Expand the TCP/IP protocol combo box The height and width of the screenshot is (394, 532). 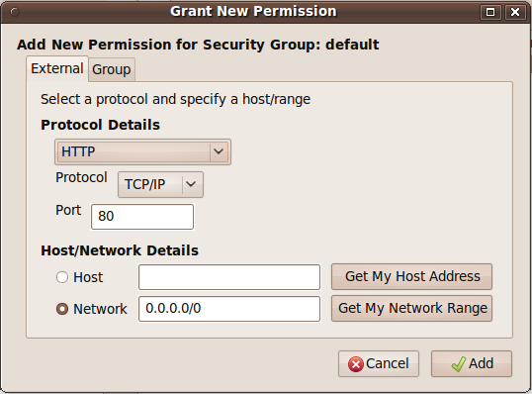click(x=160, y=184)
